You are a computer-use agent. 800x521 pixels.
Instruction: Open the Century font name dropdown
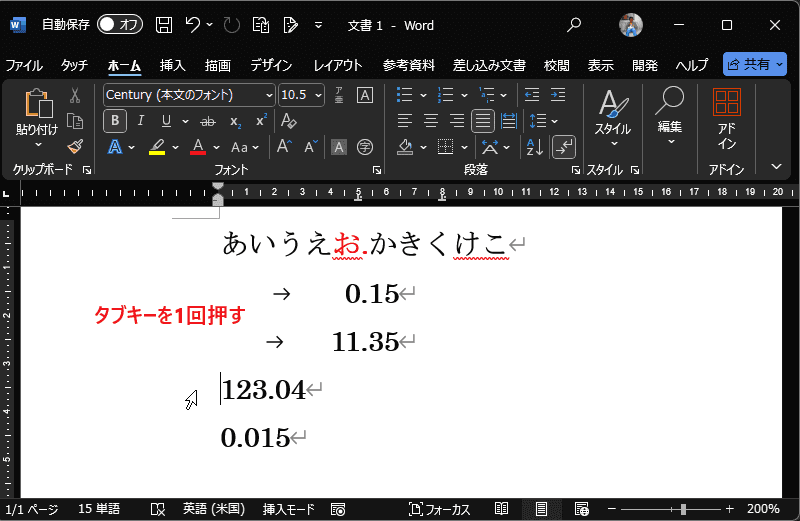pyautogui.click(x=188, y=95)
